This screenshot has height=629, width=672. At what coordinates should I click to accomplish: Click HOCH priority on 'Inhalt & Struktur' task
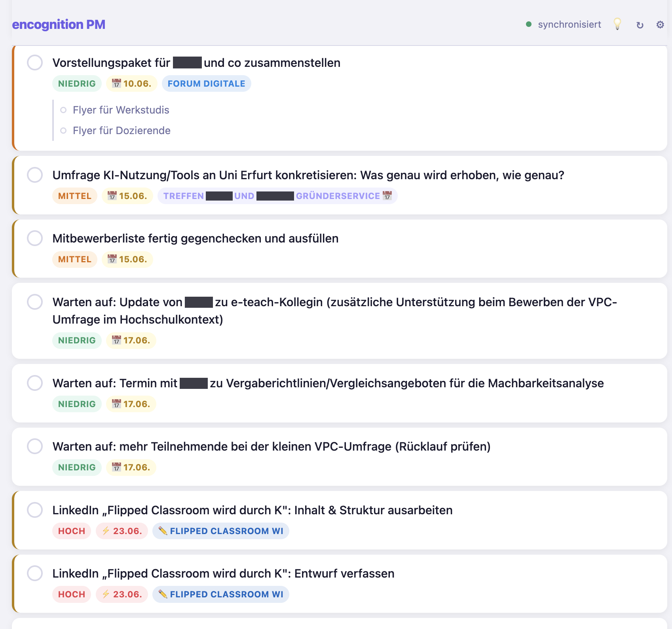(72, 531)
